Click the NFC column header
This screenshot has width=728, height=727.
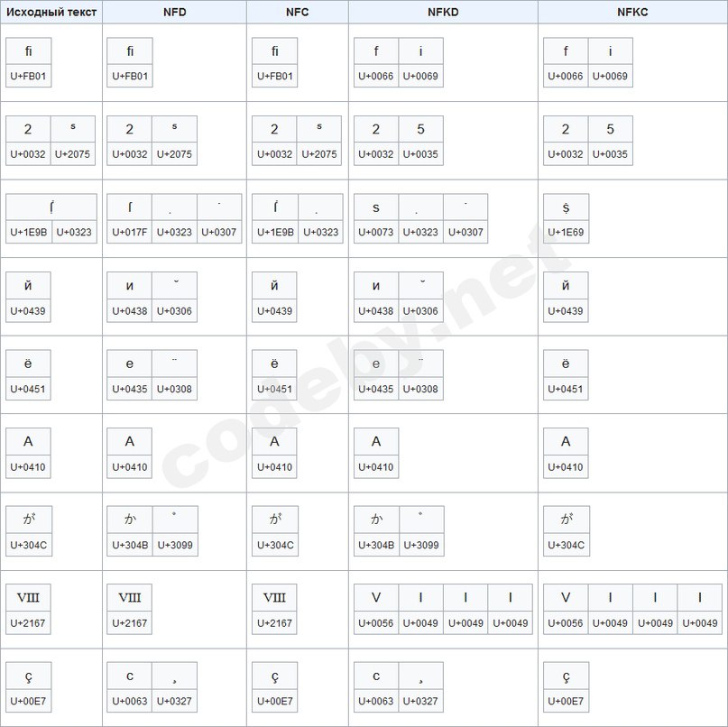pyautogui.click(x=297, y=12)
